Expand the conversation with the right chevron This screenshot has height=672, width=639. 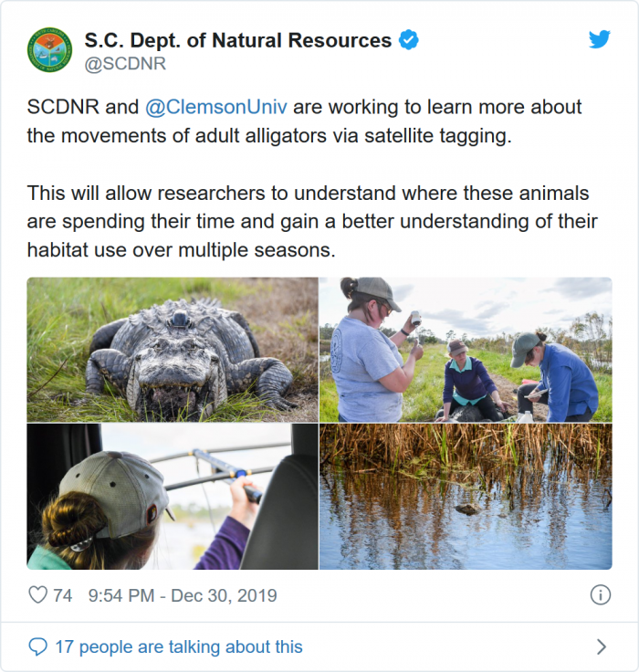601,647
